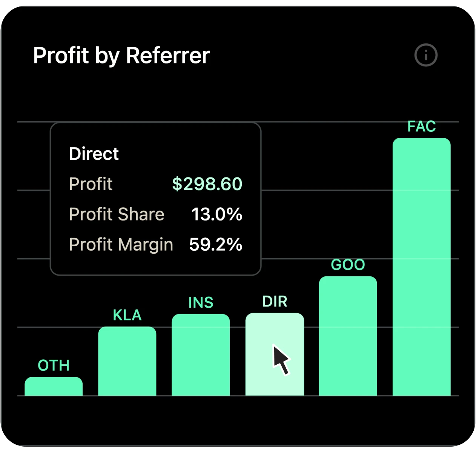This screenshot has height=453, width=476.
Task: Select the FAC bar in the chart
Action: [x=421, y=264]
